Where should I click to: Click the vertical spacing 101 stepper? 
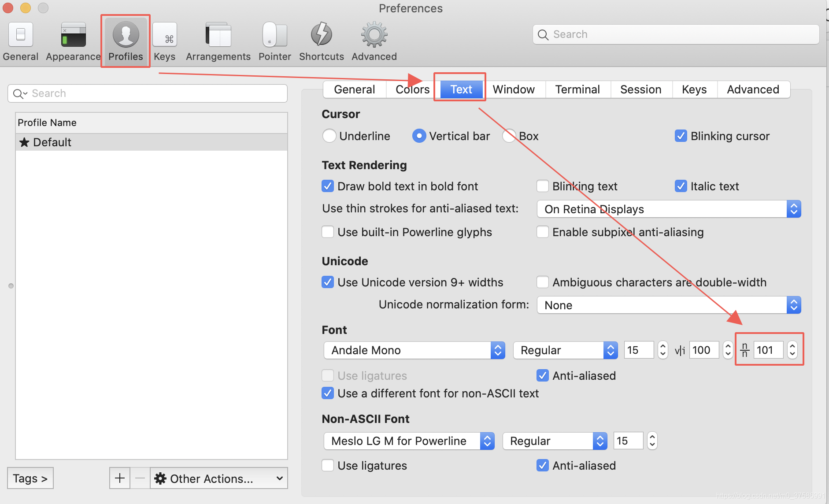pyautogui.click(x=792, y=350)
